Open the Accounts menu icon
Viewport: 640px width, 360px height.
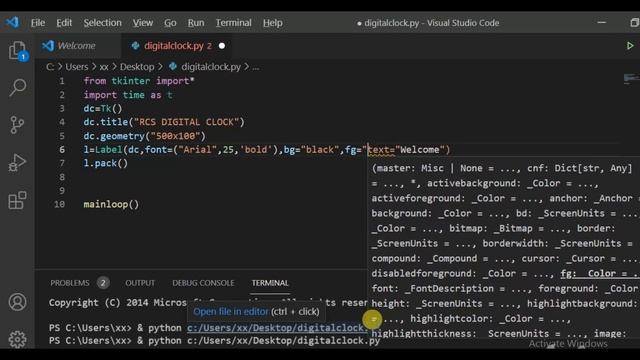tap(17, 302)
